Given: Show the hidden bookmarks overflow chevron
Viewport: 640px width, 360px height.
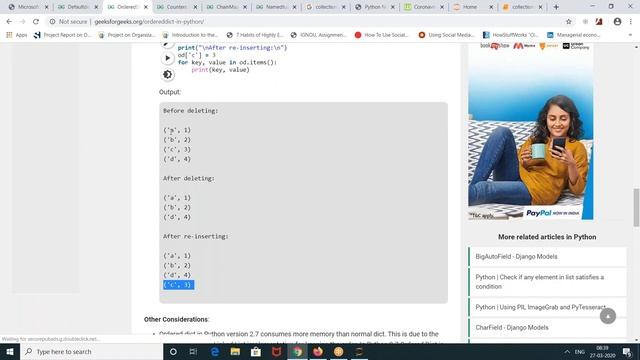Looking at the screenshot, I should [630, 35].
